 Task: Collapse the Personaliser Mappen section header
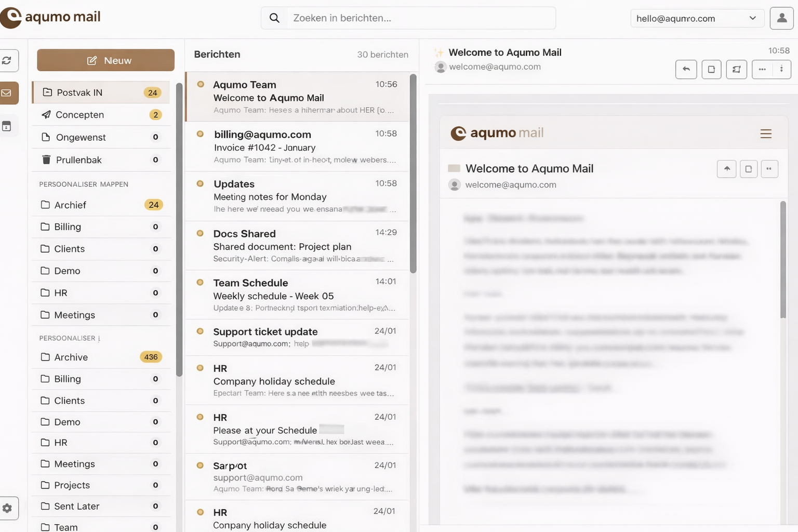[x=84, y=184]
